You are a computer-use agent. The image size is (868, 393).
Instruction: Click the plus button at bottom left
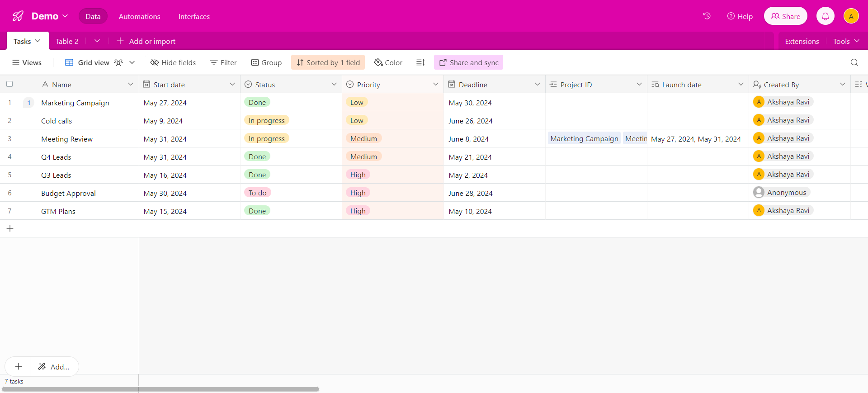19,366
